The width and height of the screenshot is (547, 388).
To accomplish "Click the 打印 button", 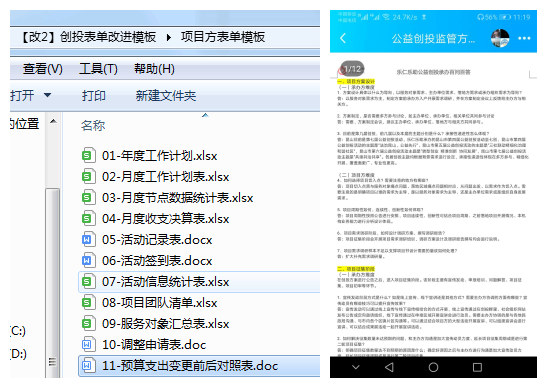I will tap(93, 95).
